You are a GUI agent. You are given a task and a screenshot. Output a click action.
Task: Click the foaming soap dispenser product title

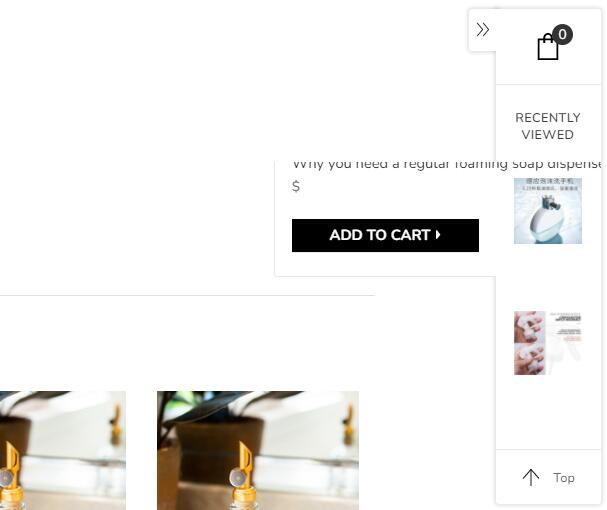pos(445,165)
